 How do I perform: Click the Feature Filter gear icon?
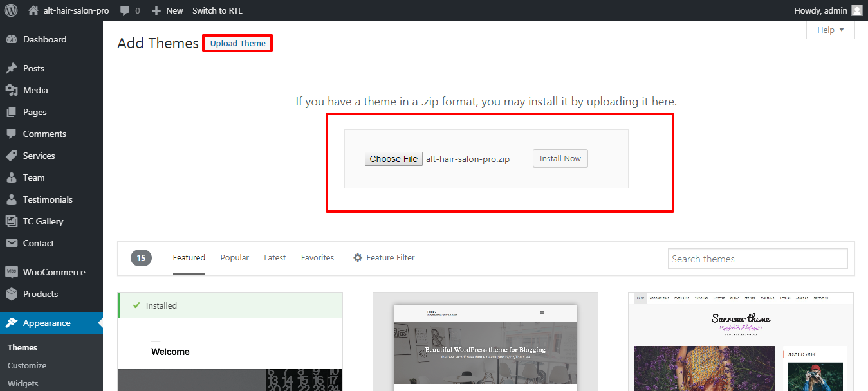pyautogui.click(x=358, y=258)
